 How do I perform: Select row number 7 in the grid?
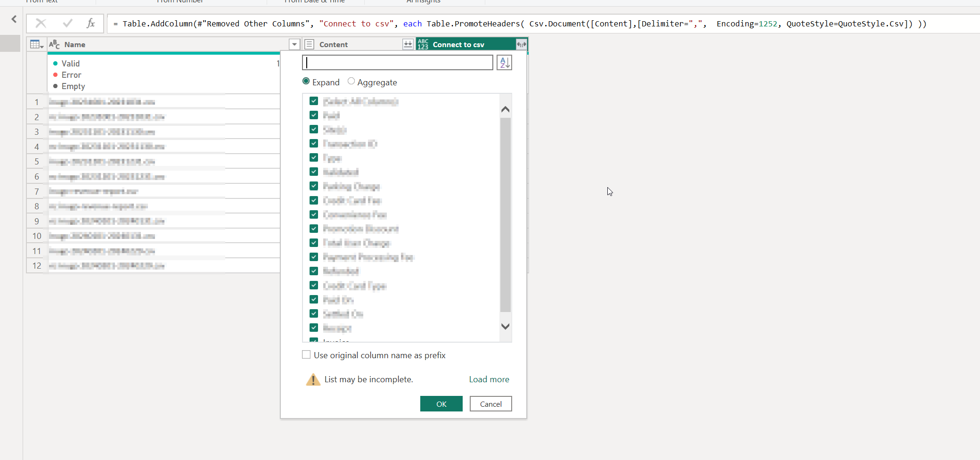[x=37, y=191]
